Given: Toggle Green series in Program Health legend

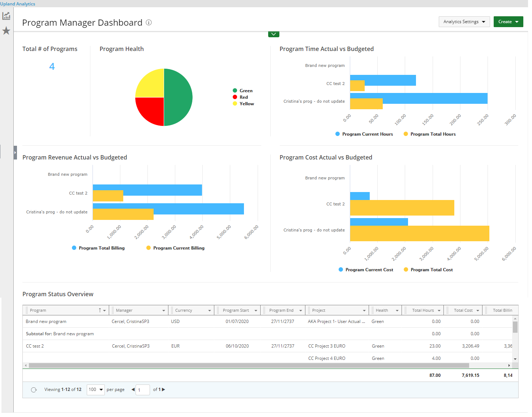Looking at the screenshot, I should [x=243, y=91].
